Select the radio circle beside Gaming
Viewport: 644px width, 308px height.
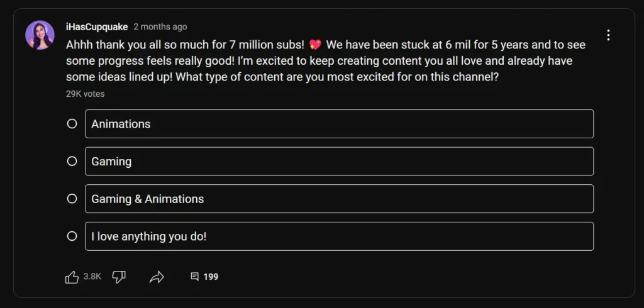coord(72,162)
